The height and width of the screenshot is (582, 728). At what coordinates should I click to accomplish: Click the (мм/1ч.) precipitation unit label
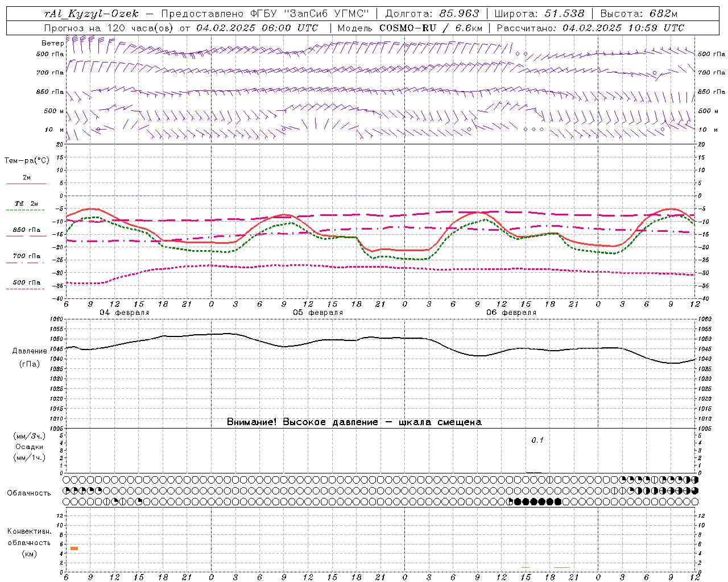tap(29, 458)
